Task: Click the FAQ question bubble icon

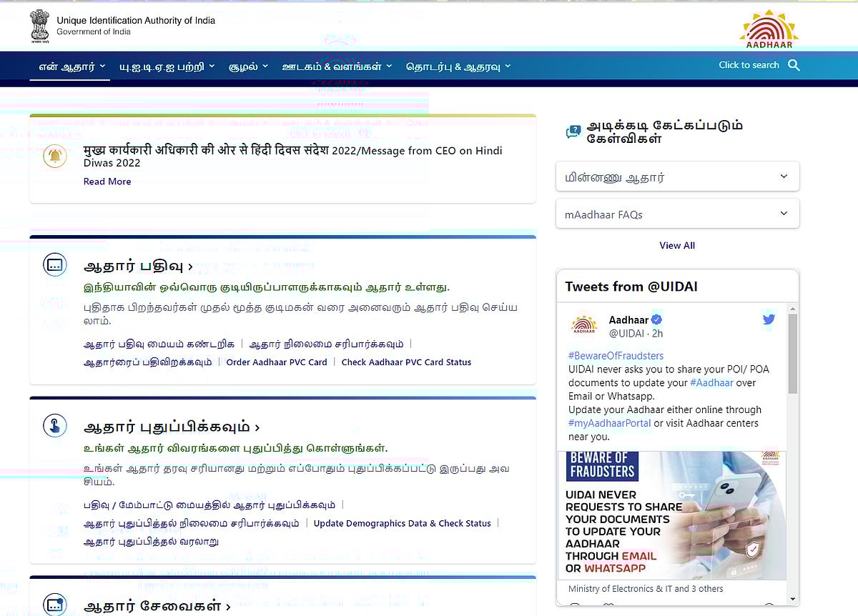Action: pyautogui.click(x=573, y=131)
